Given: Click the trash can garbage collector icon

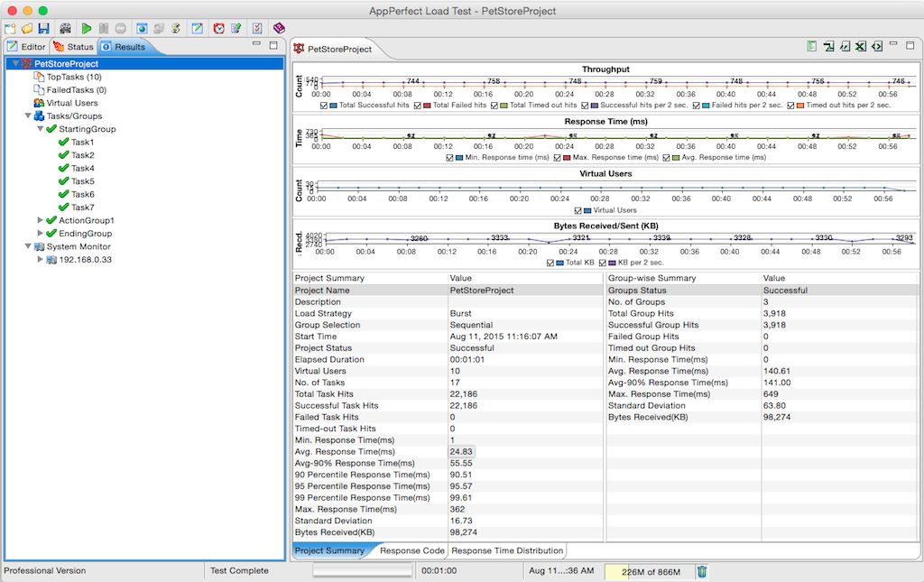Looking at the screenshot, I should [x=702, y=571].
